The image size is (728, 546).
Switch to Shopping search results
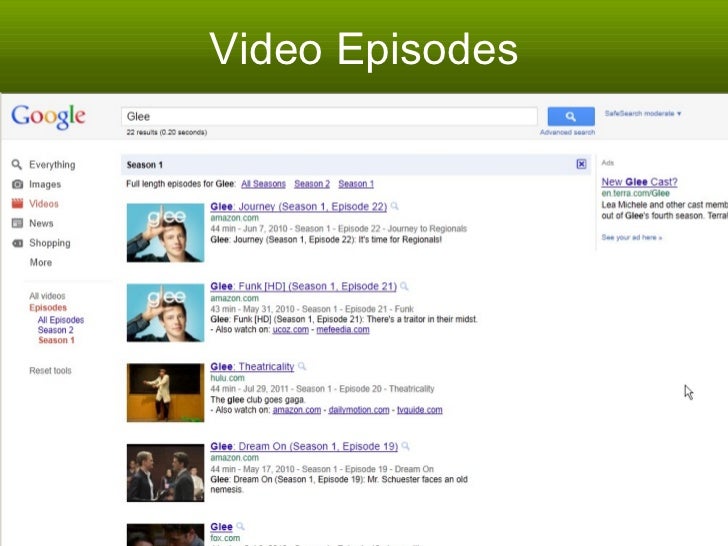click(50, 243)
